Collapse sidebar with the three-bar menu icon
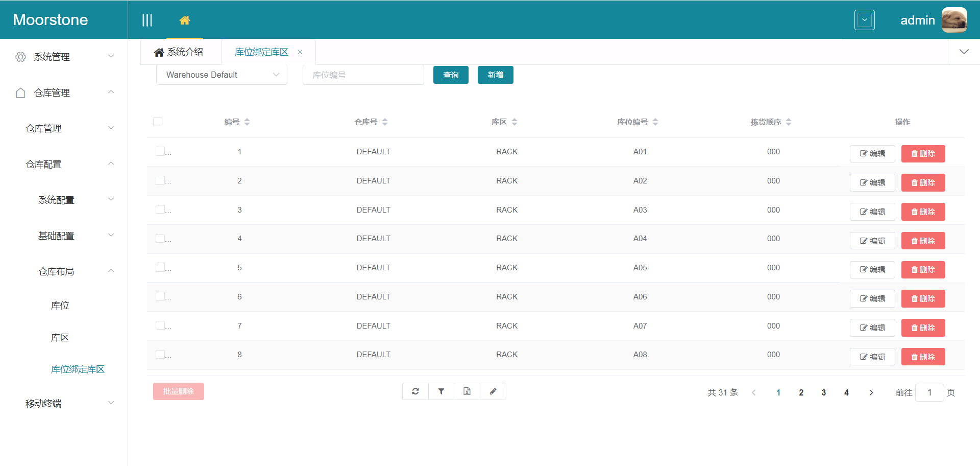This screenshot has width=980, height=466. (147, 20)
